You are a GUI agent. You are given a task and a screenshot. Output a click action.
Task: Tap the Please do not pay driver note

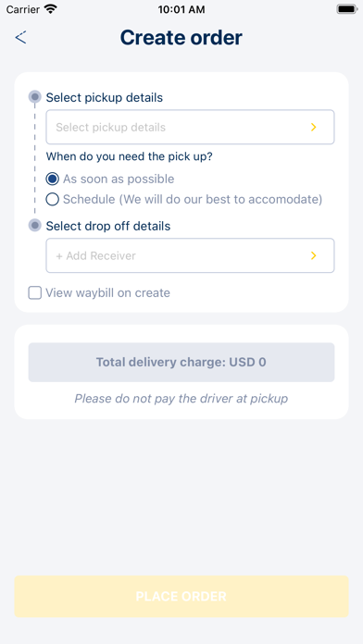pos(181,399)
